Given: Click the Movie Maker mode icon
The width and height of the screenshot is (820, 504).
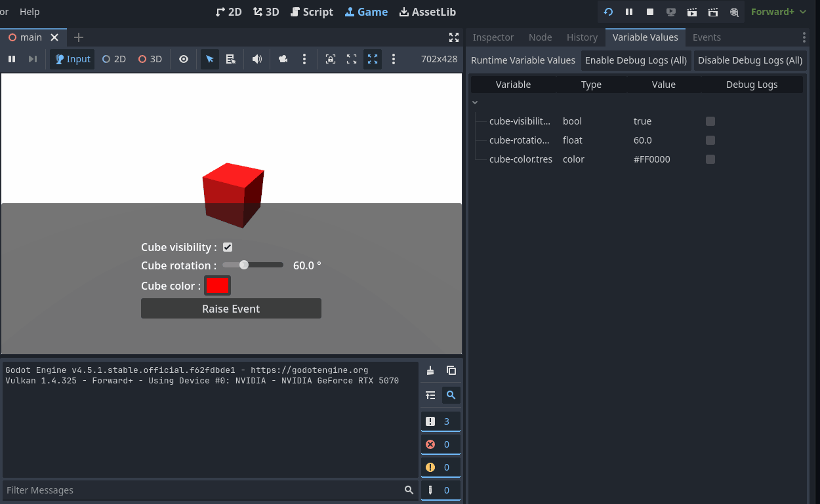Looking at the screenshot, I should pyautogui.click(x=734, y=12).
